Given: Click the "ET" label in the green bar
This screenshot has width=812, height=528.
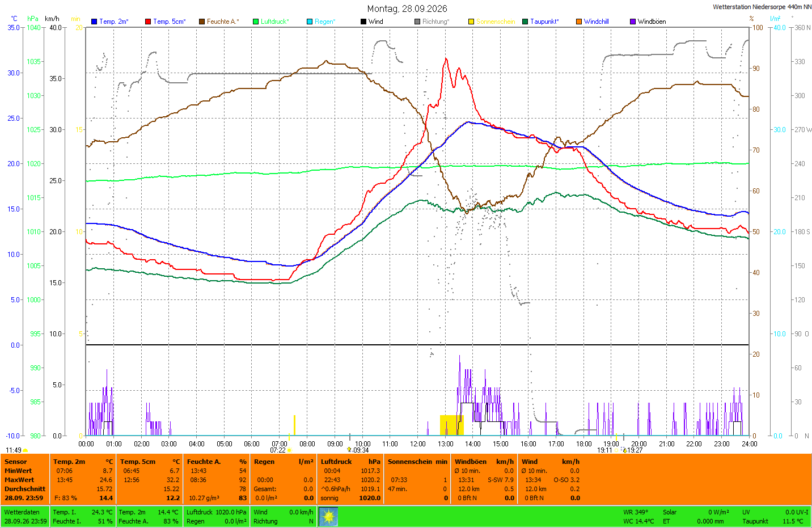Looking at the screenshot, I should click(666, 521).
